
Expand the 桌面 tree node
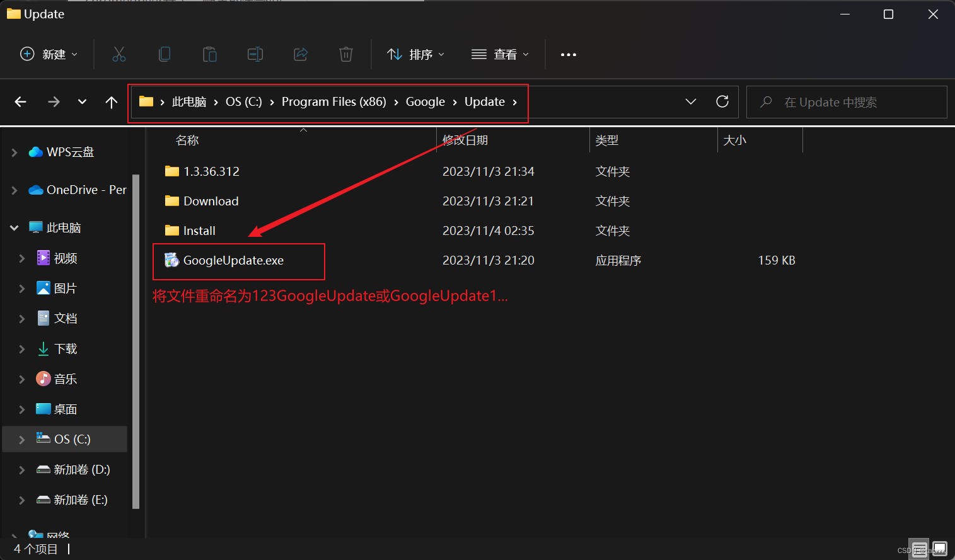[22, 409]
